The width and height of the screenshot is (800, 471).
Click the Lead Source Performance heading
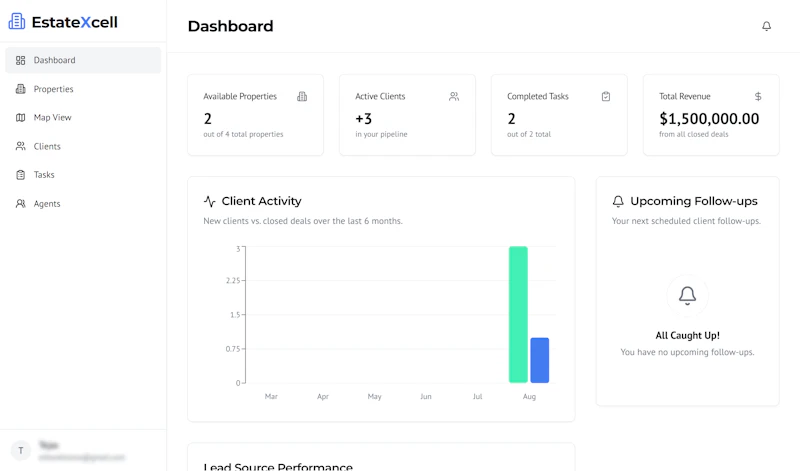tap(278, 466)
